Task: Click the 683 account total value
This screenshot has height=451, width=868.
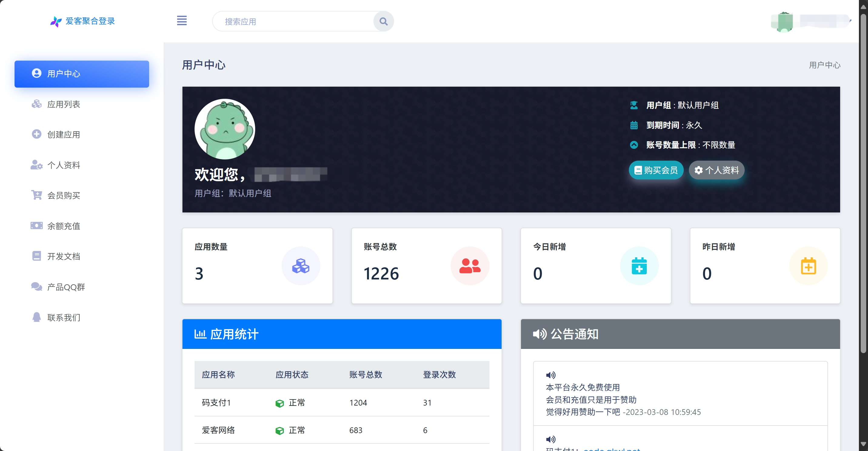Action: tap(356, 430)
